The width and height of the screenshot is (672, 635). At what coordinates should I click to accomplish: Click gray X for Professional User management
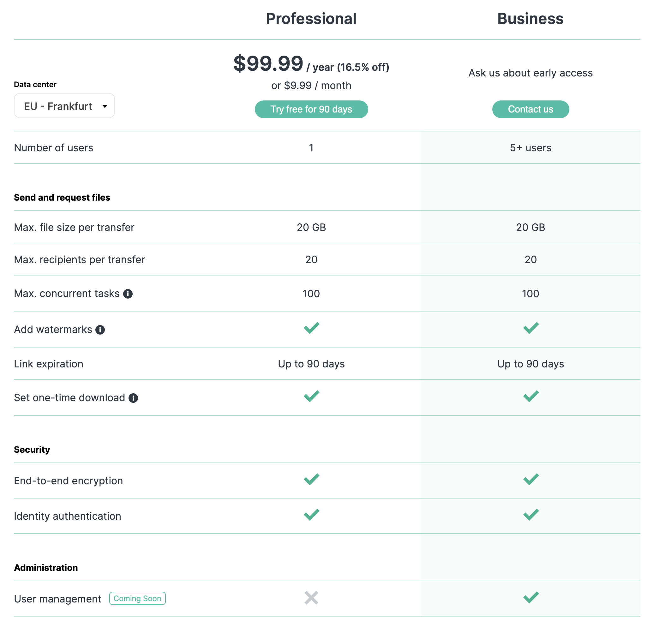pyautogui.click(x=311, y=598)
